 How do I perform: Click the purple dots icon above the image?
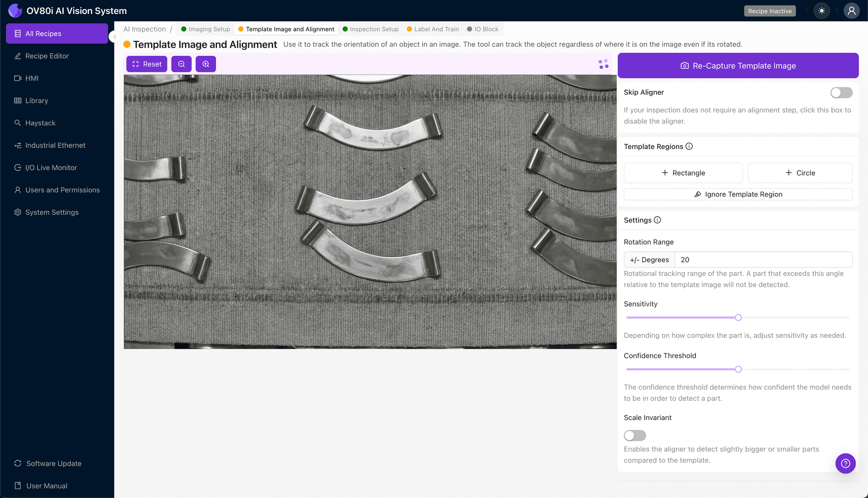(x=604, y=64)
